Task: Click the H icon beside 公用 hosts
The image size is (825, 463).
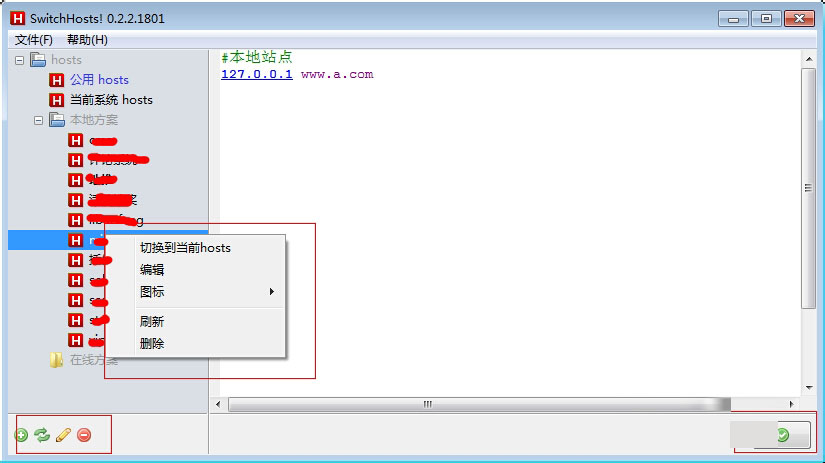Action: click(56, 80)
